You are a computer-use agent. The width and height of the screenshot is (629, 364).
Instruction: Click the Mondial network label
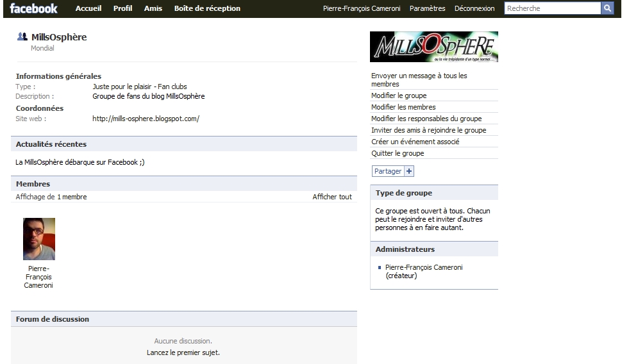click(42, 48)
